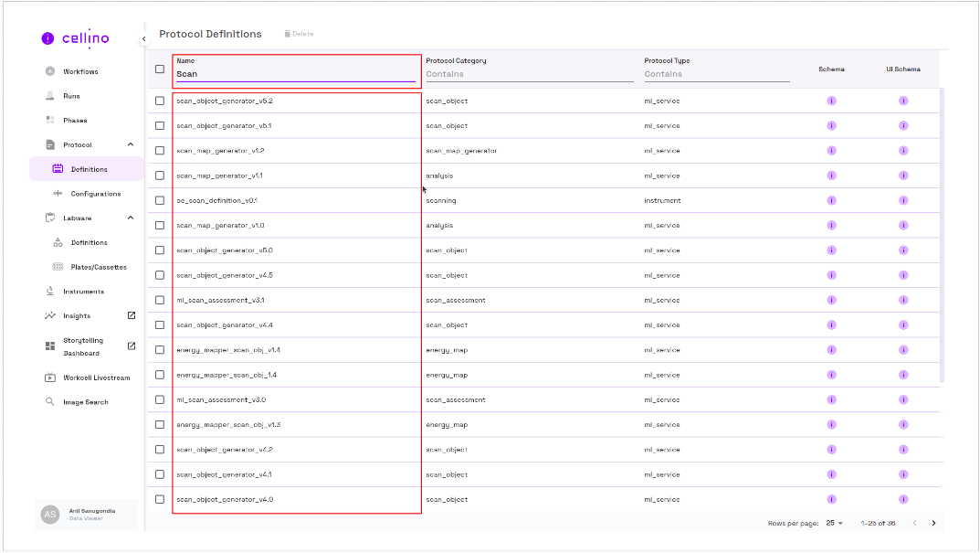
Task: Go to Plates/Cassettes in the sidebar
Action: (x=98, y=267)
